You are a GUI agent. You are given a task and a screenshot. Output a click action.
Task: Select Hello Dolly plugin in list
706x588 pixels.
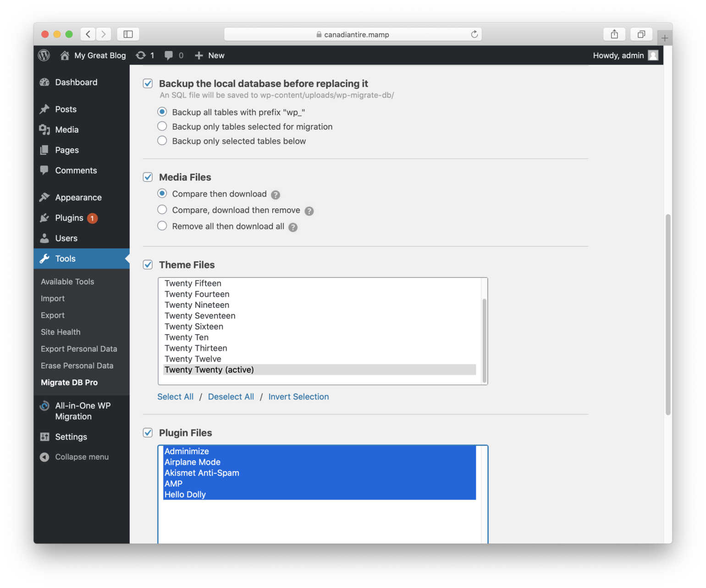click(x=320, y=495)
